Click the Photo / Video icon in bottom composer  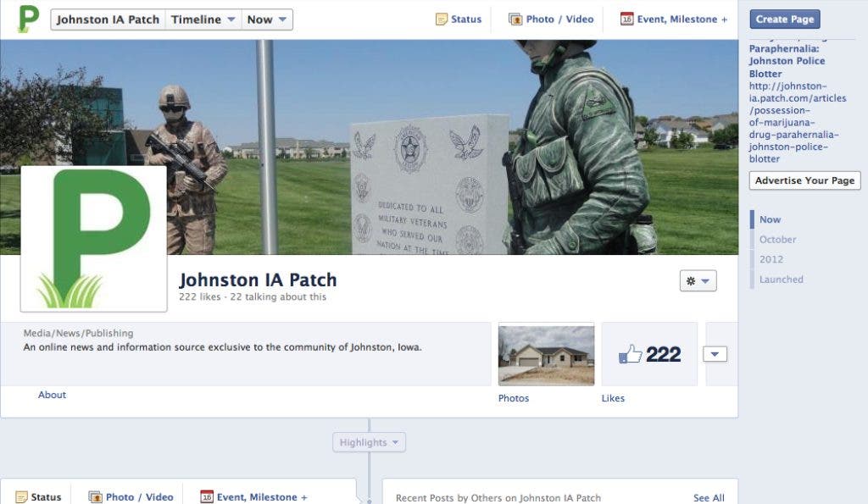(95, 497)
